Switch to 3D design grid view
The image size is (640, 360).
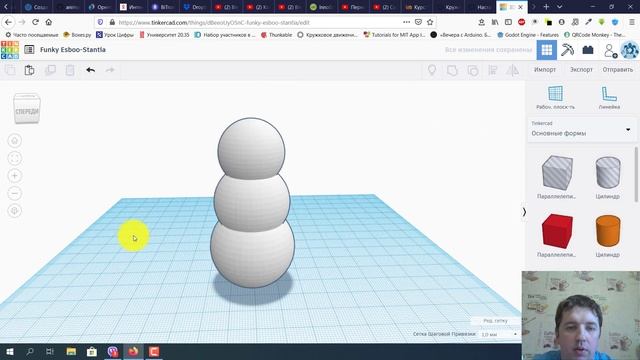pos(547,50)
